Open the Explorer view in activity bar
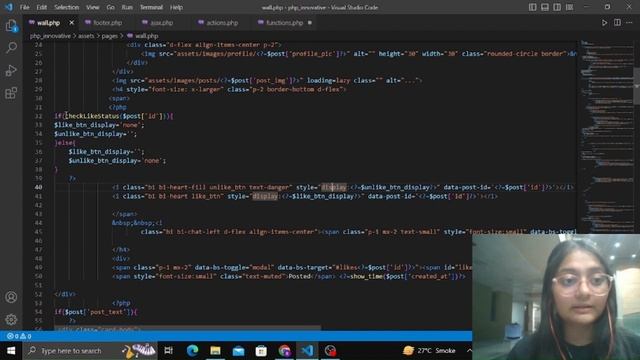This screenshot has width=640, height=360. [x=11, y=25]
